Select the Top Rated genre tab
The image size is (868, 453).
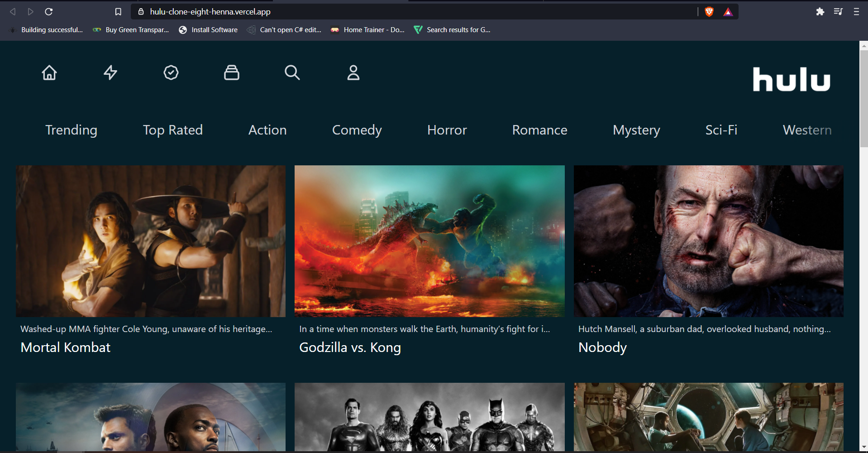pyautogui.click(x=173, y=130)
